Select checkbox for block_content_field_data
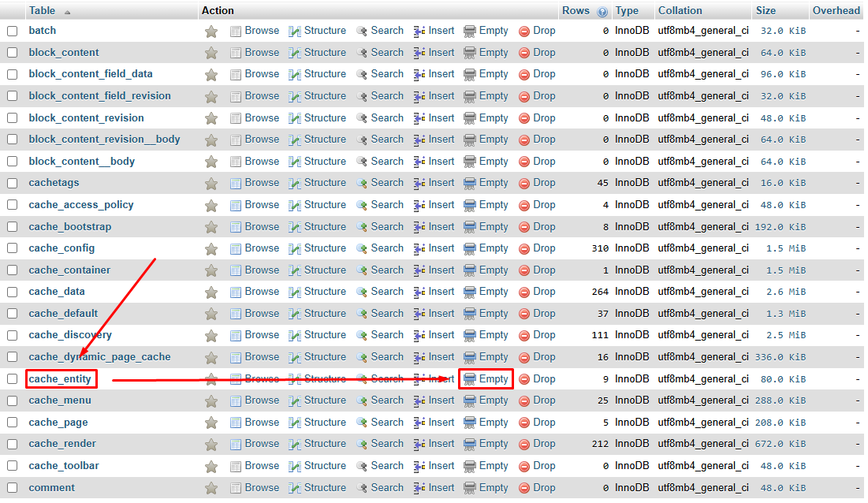868x503 pixels. (12, 75)
